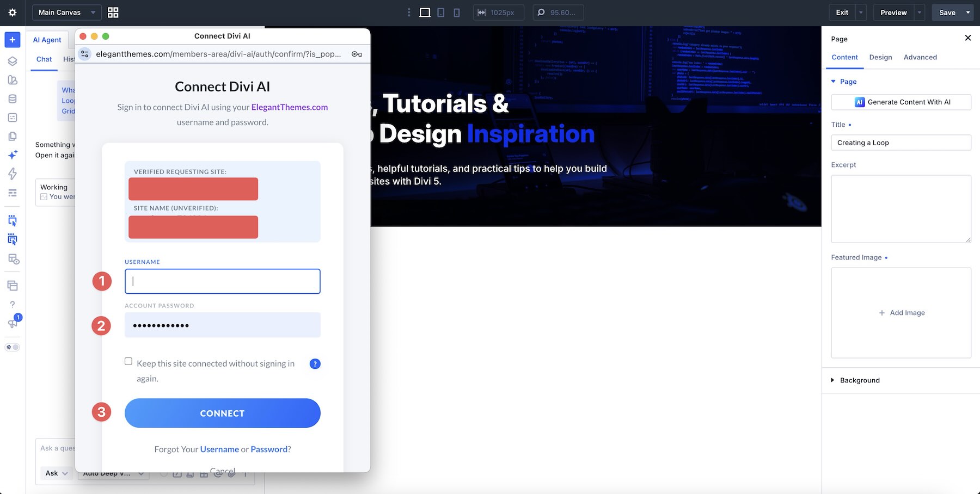Select the AI Agent tab
980x494 pixels.
click(47, 40)
